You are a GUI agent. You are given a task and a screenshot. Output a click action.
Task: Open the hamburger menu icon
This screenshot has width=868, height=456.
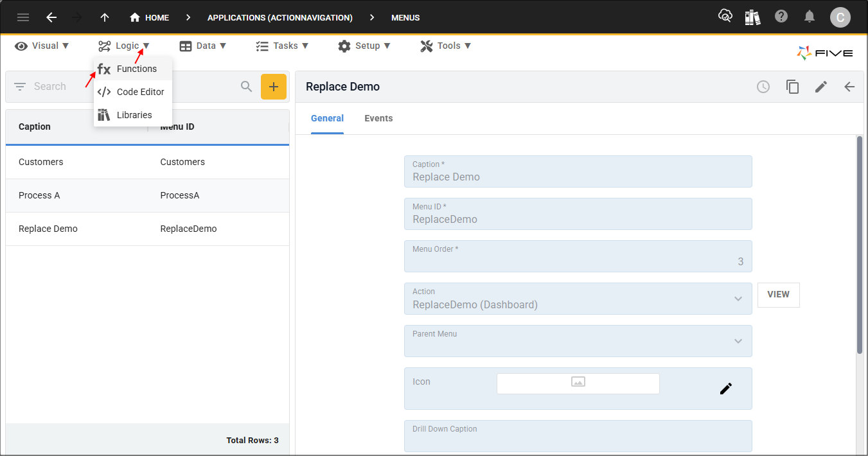[23, 17]
